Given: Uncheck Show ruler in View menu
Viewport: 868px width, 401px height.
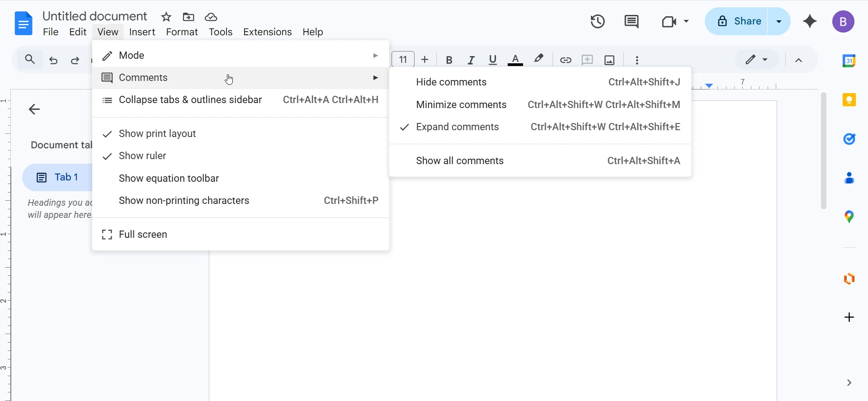Looking at the screenshot, I should click(x=142, y=156).
